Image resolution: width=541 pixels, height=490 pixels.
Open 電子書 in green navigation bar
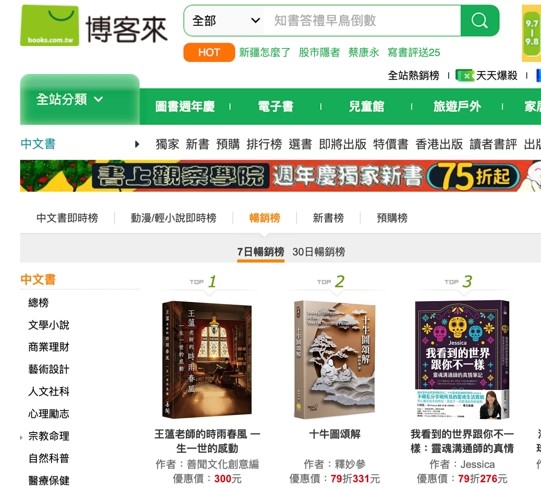coord(275,106)
